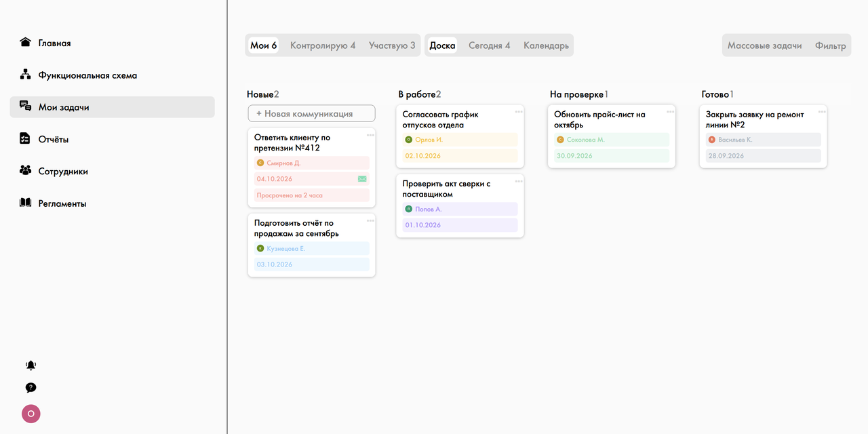Open three-dot menu on Ответить клиенту card
Viewport: 868px width, 434px height.
coord(370,135)
